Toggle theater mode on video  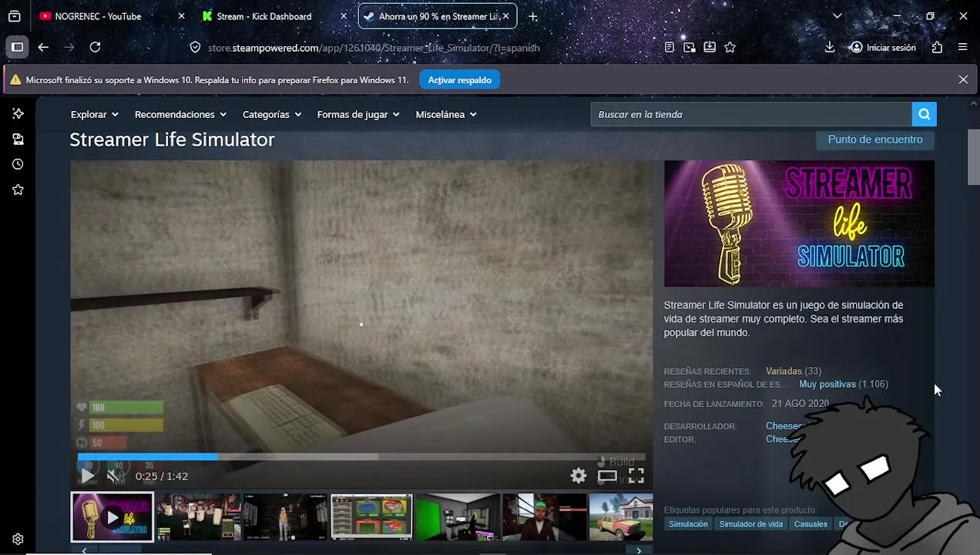click(x=607, y=476)
